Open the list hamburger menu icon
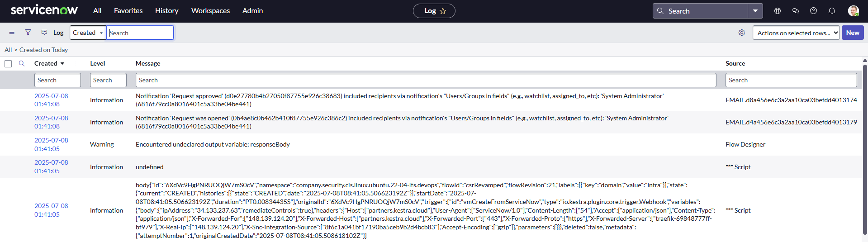Image resolution: width=868 pixels, height=242 pixels. point(12,33)
